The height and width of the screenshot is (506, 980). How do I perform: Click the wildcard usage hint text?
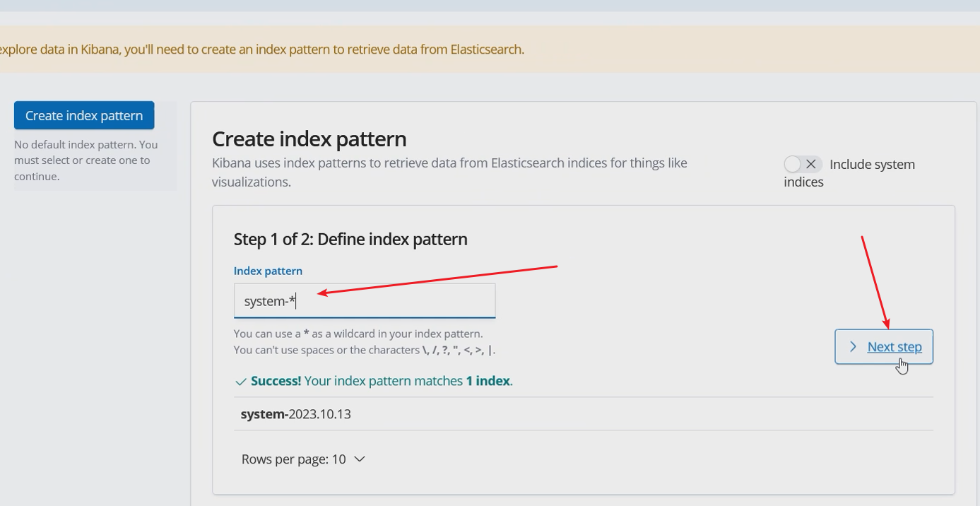pos(358,334)
